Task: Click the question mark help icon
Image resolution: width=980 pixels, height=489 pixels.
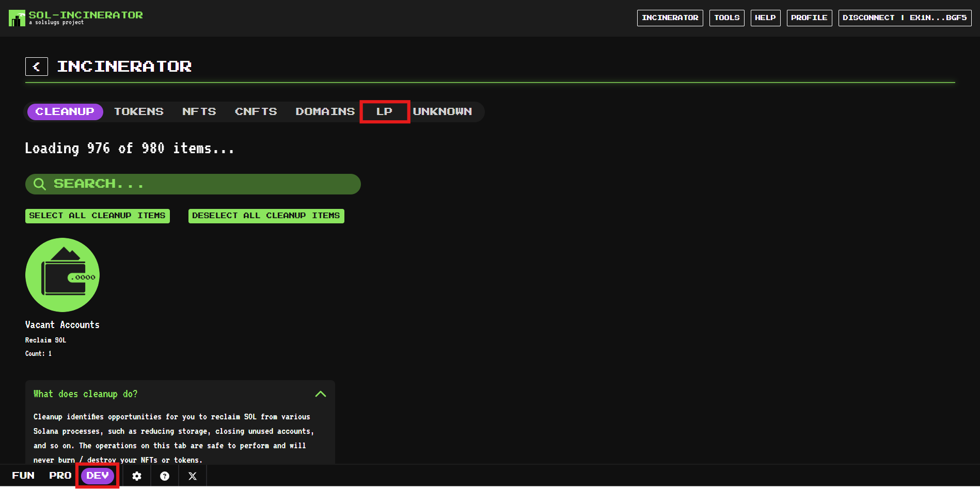Action: (165, 476)
